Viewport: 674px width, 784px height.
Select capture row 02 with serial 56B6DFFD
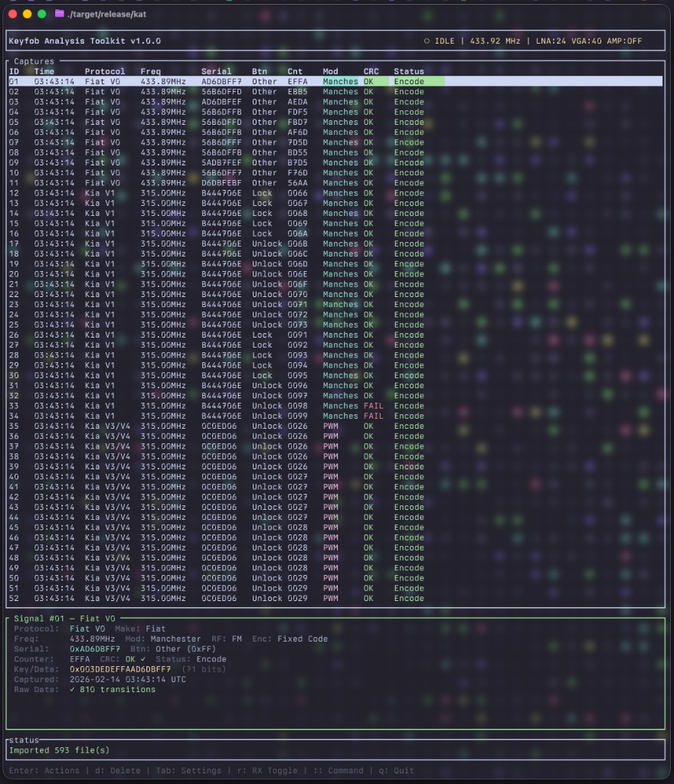click(x=335, y=92)
